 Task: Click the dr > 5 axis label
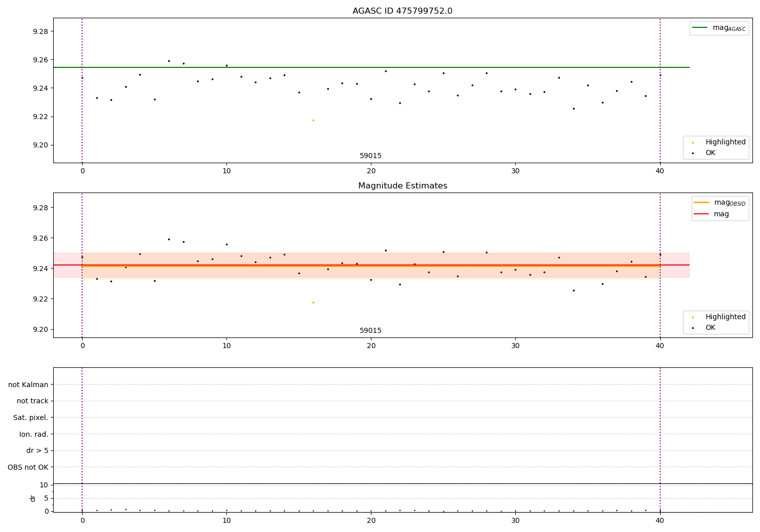pyautogui.click(x=37, y=450)
